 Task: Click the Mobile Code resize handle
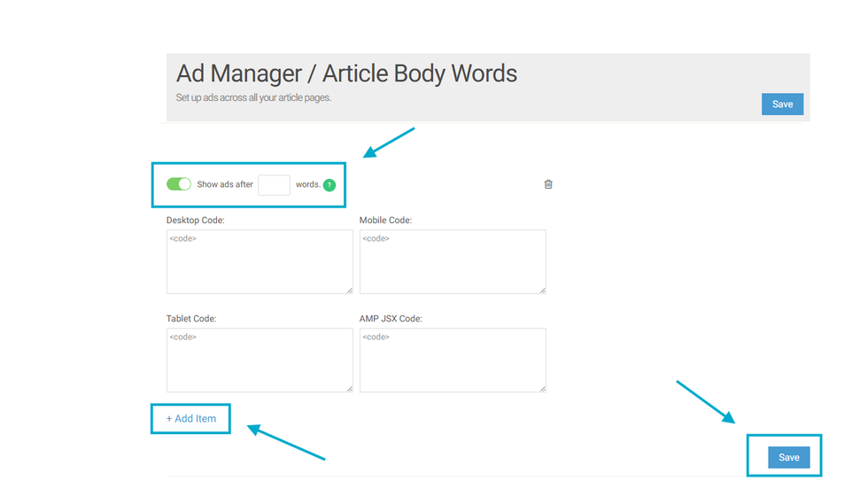coord(542,290)
